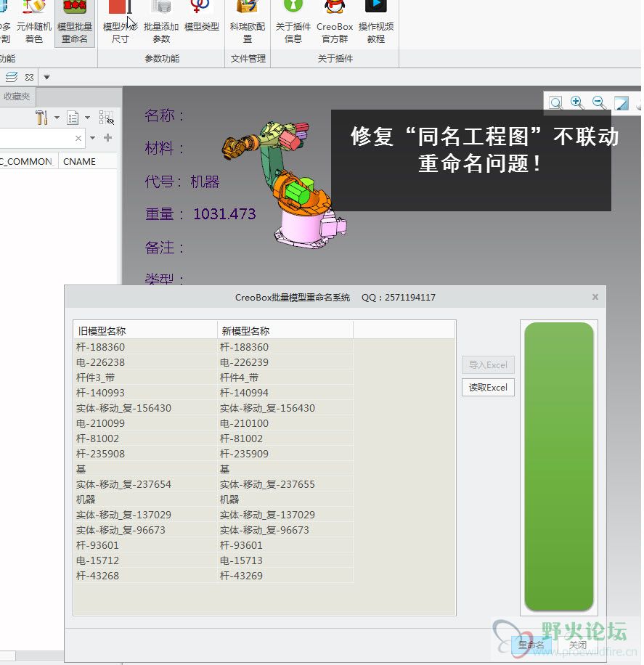This screenshot has width=644, height=665.
Task: Click the layers icon in quick toolbar
Action: pyautogui.click(x=12, y=77)
